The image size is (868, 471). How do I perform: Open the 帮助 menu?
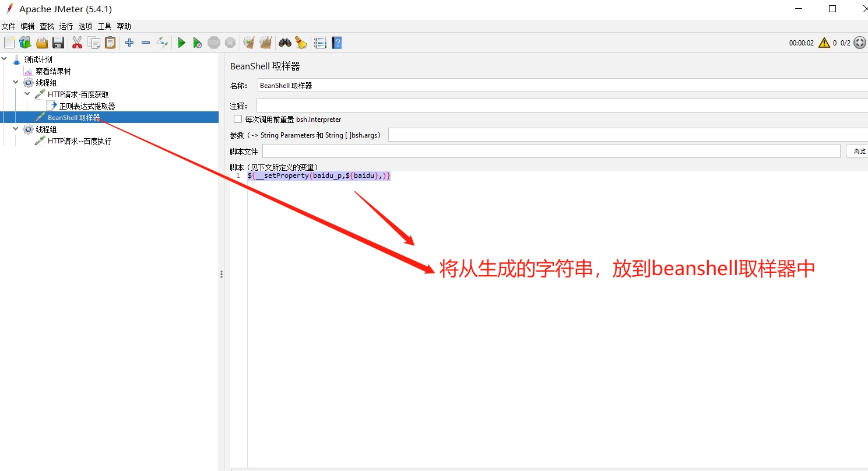pyautogui.click(x=124, y=26)
